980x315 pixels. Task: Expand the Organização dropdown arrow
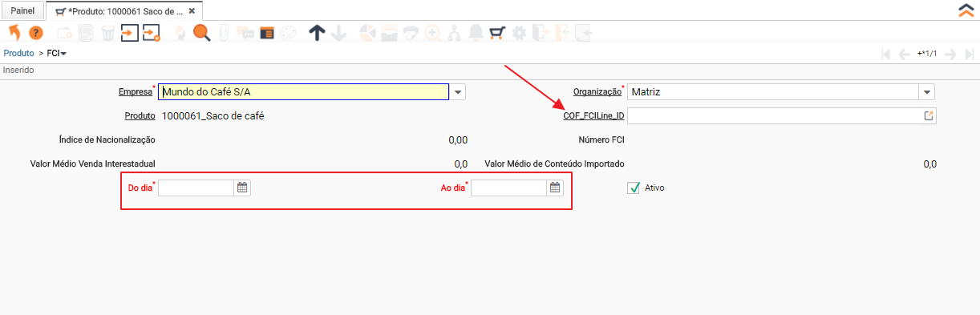pyautogui.click(x=926, y=92)
